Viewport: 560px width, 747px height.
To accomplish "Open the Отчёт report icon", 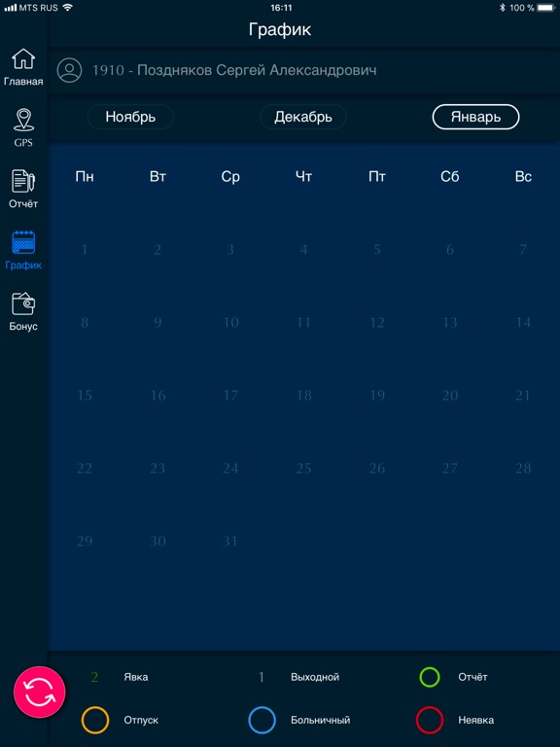I will click(x=23, y=181).
